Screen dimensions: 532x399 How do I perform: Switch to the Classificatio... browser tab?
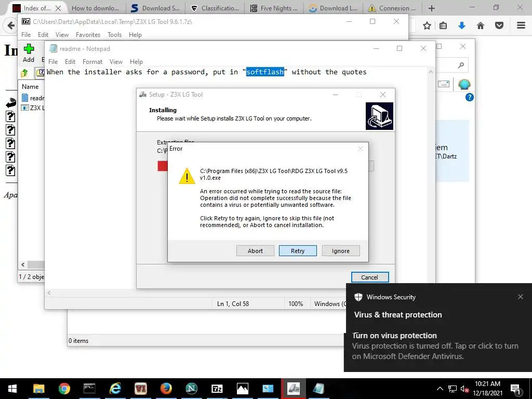(x=215, y=8)
